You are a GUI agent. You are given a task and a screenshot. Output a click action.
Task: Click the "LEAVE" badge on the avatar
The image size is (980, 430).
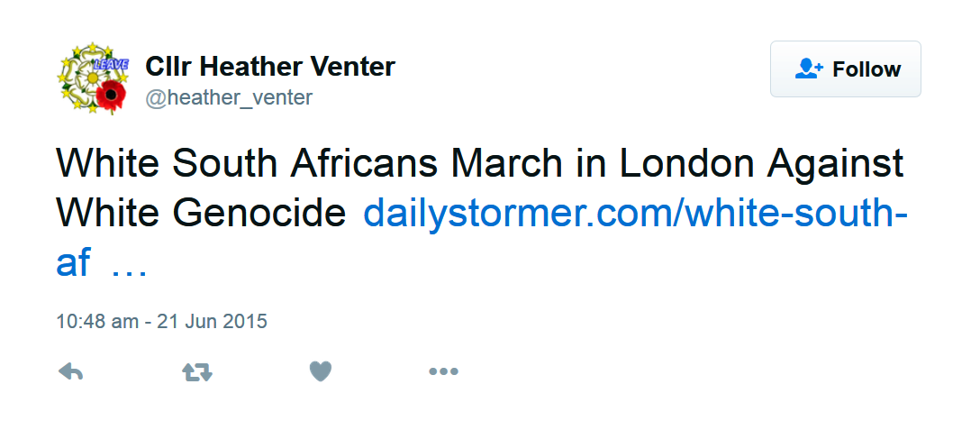click(111, 64)
